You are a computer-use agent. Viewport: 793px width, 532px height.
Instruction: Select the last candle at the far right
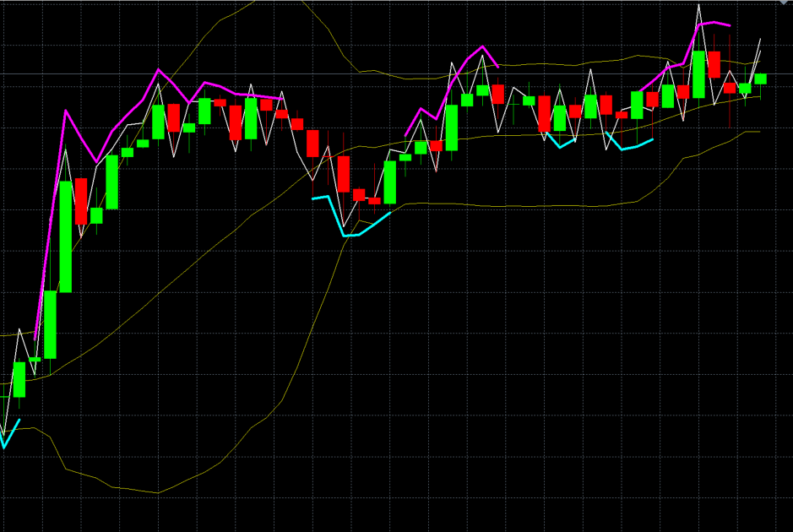coord(759,80)
